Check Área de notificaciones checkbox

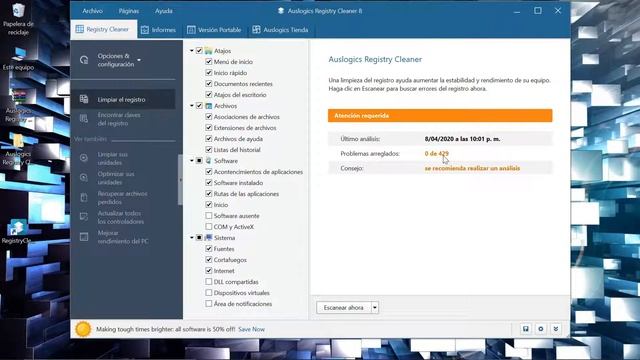209,304
